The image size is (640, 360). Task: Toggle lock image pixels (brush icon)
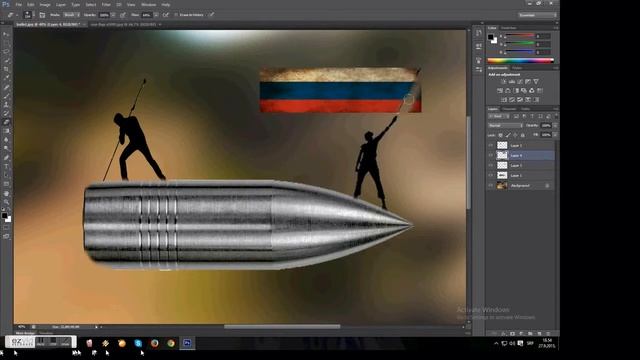508,135
